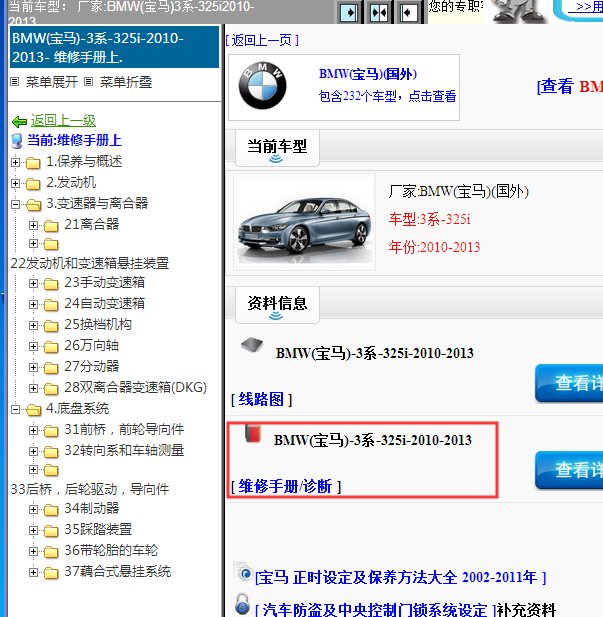603x617 pixels.
Task: Go back via 返回上一级 link
Action: (x=63, y=120)
